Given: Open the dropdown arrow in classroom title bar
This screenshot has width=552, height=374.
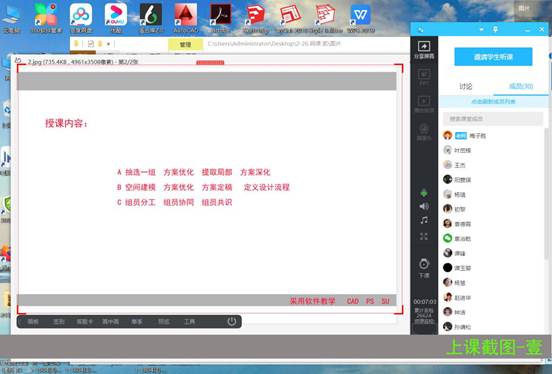Looking at the screenshot, I should (482, 30).
